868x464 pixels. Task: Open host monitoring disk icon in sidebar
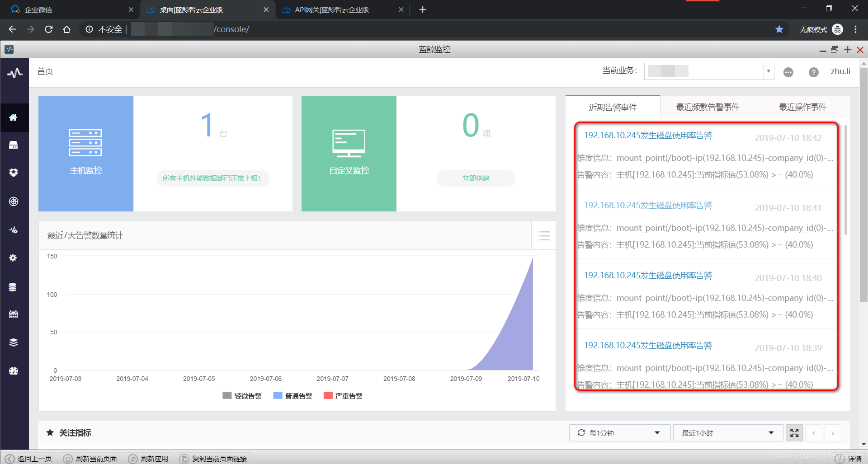pos(14,145)
